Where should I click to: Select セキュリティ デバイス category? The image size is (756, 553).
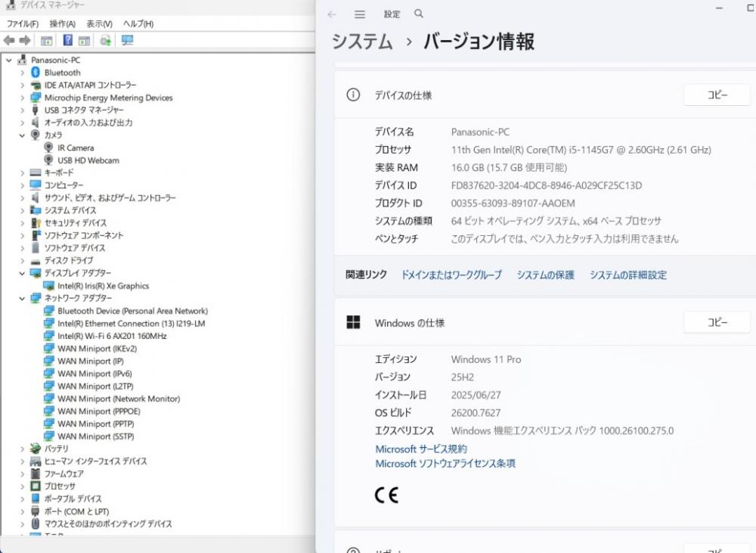coord(75,223)
